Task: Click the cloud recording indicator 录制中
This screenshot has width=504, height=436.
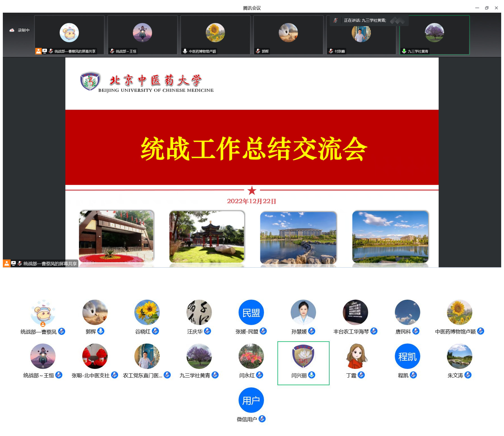Action: (19, 30)
